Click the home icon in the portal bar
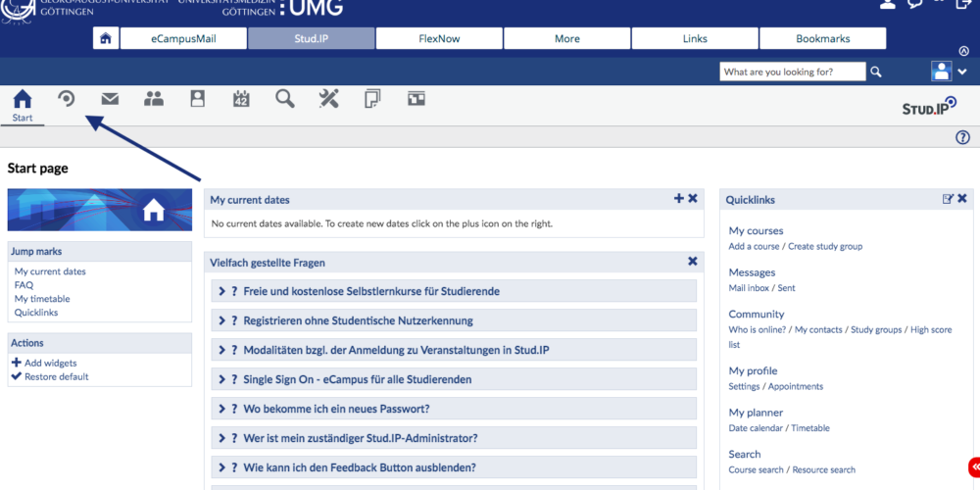Screen dimensions: 980x490 pyautogui.click(x=106, y=38)
